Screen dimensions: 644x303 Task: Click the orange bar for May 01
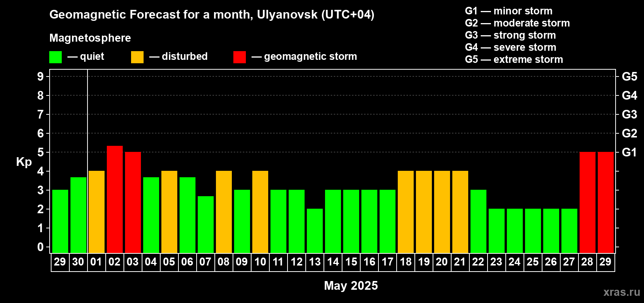pos(97,212)
